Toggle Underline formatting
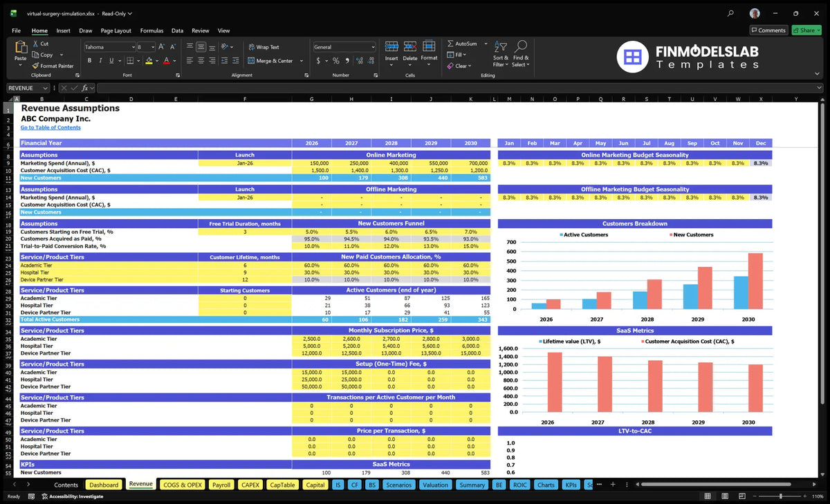The width and height of the screenshot is (830, 504). point(111,61)
